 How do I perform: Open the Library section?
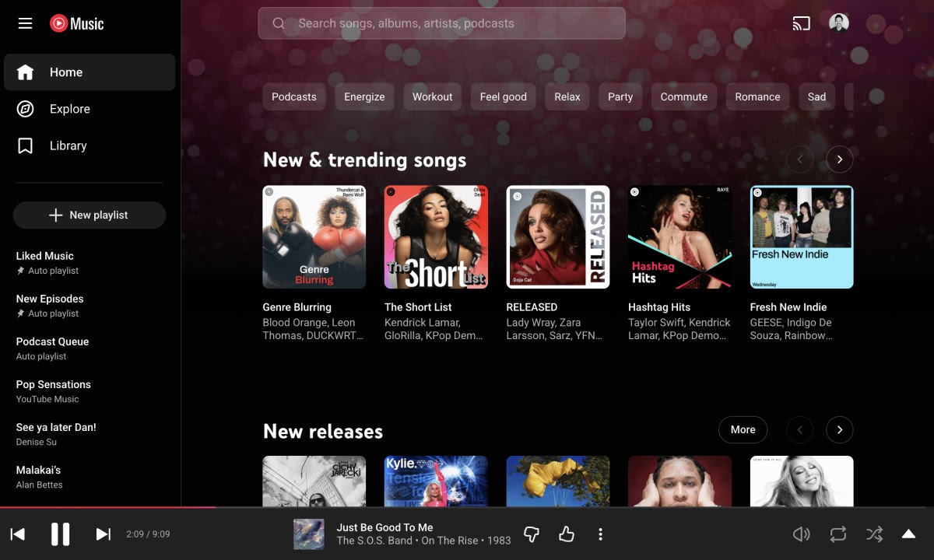(68, 145)
